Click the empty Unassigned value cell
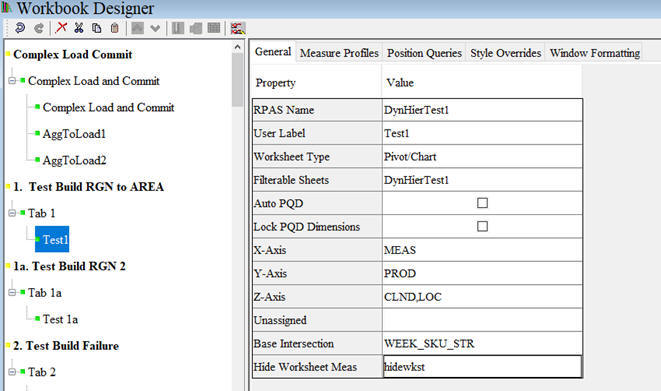 482,320
